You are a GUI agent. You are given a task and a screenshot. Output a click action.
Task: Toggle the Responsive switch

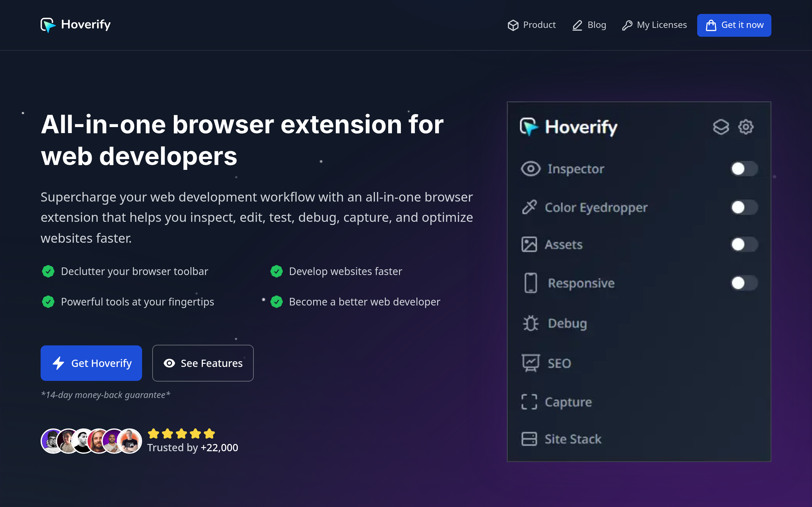745,283
